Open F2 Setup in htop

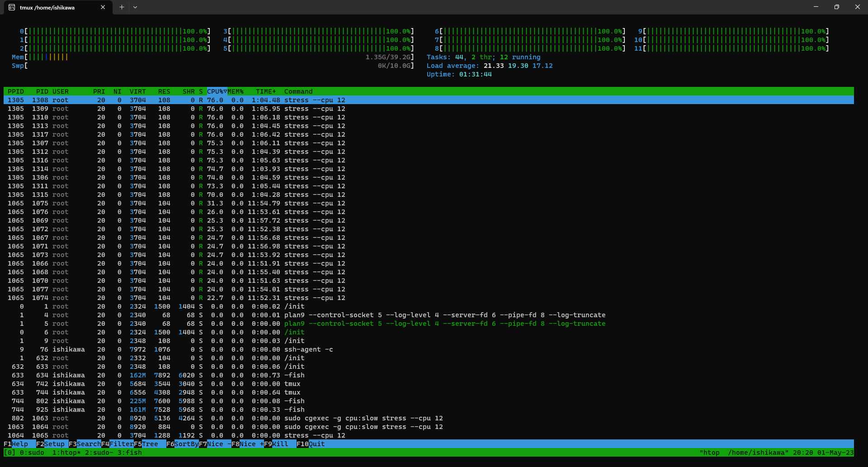point(52,444)
